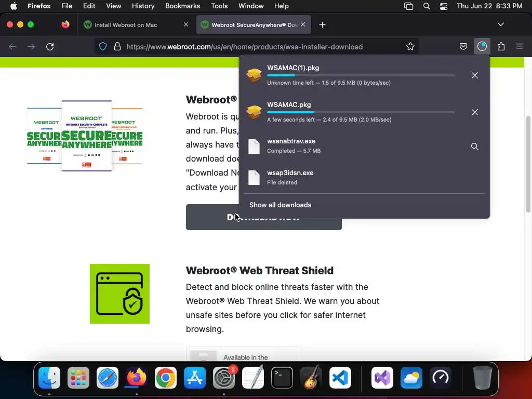This screenshot has height=399, width=532.
Task: Open the View menu
Action: pos(113,6)
